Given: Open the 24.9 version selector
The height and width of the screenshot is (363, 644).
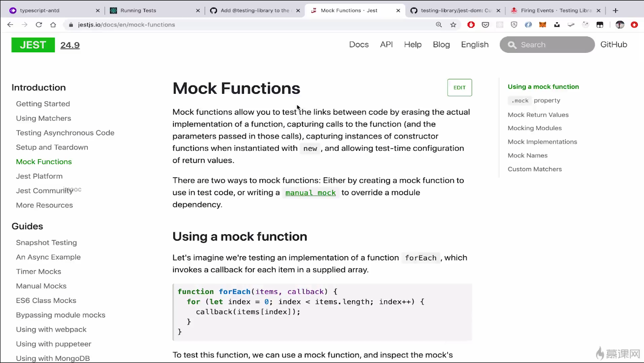Looking at the screenshot, I should pyautogui.click(x=70, y=45).
